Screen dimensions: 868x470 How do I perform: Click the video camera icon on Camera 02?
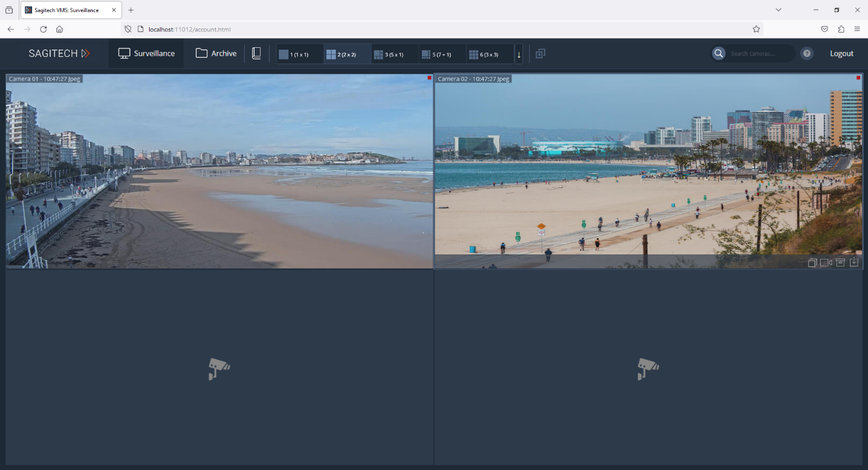coord(826,262)
